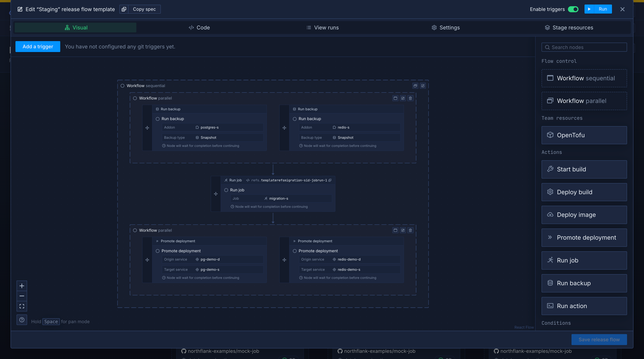Open the View runs tab

coord(323,28)
